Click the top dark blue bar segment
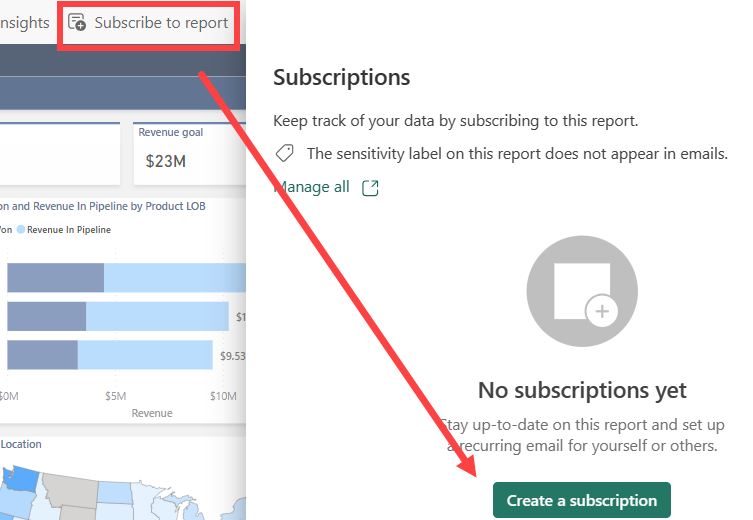 56,278
